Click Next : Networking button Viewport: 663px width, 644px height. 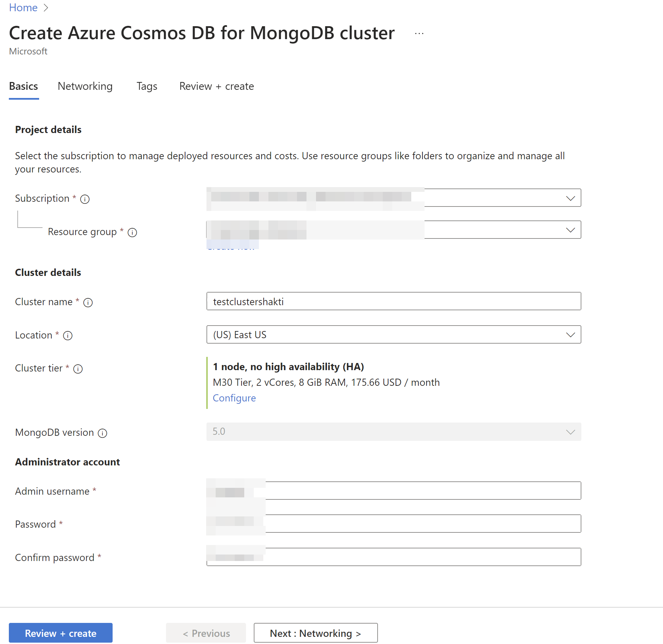tap(316, 633)
